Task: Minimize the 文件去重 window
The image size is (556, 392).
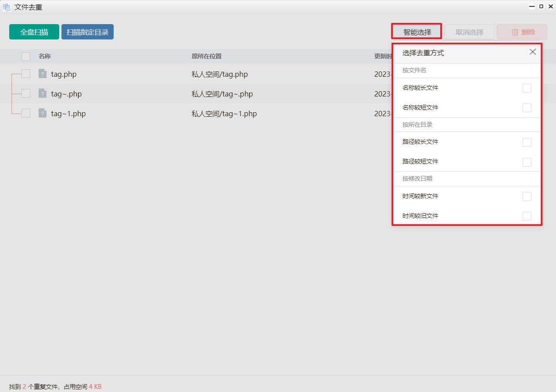Action: 531,7
